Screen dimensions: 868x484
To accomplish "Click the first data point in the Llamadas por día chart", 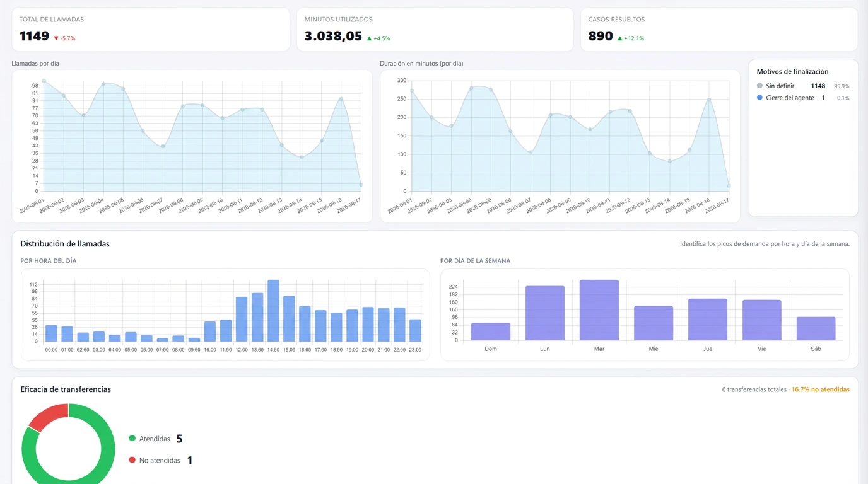I will pos(44,81).
